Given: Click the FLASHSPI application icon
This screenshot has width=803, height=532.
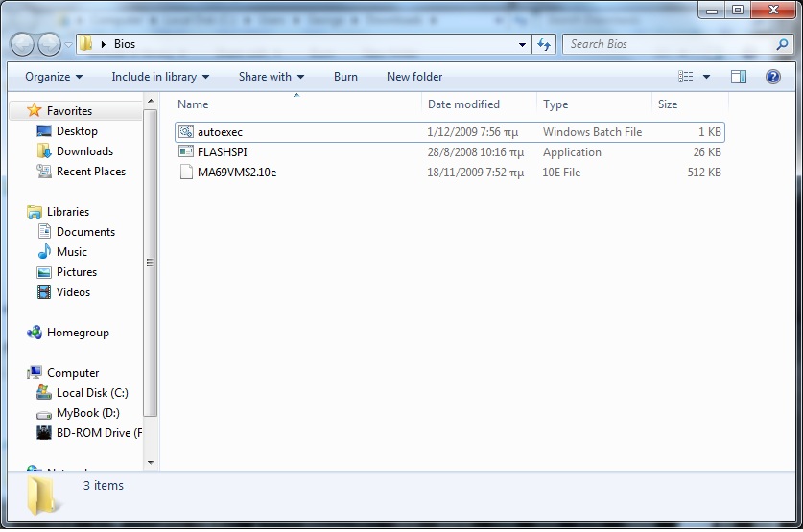Looking at the screenshot, I should (186, 151).
